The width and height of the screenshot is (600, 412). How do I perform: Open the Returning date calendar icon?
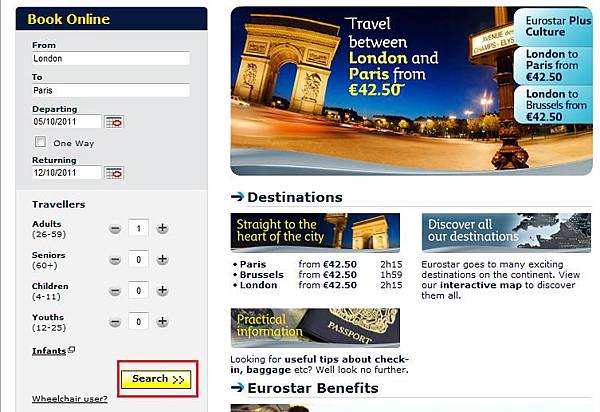[x=114, y=173]
